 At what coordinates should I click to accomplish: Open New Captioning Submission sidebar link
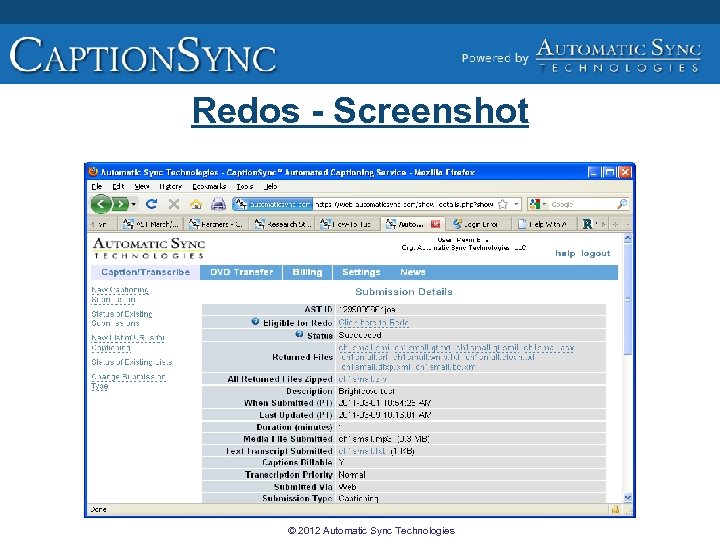coord(120,295)
